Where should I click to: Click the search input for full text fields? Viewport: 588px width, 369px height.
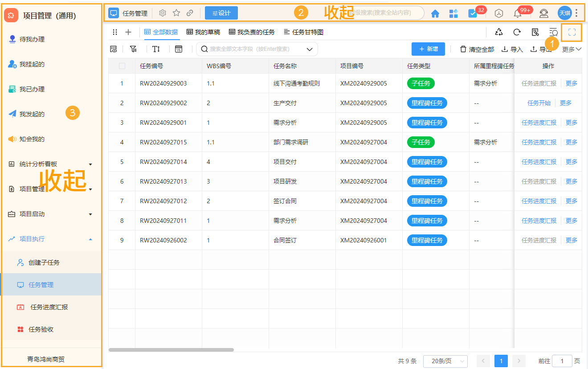(x=254, y=49)
